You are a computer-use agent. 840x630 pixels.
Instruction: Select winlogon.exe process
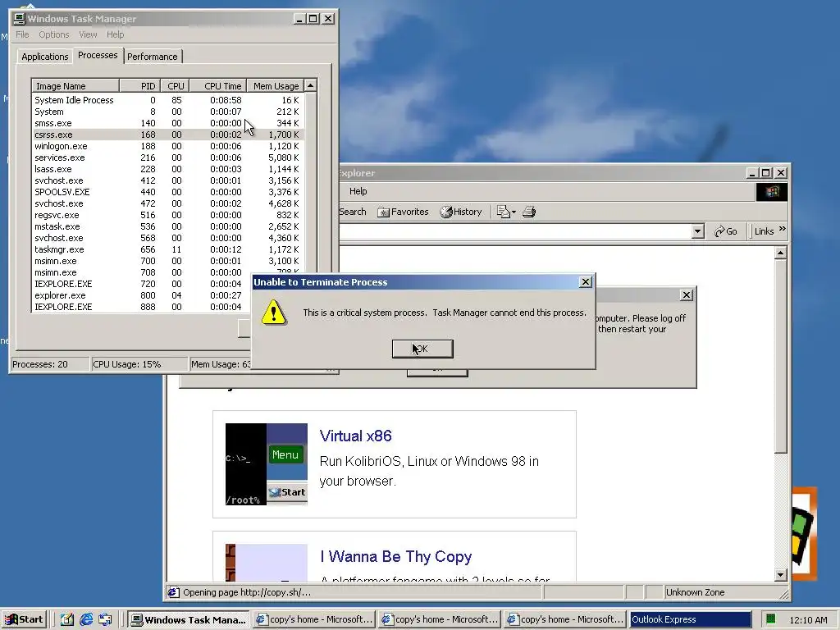coord(167,146)
